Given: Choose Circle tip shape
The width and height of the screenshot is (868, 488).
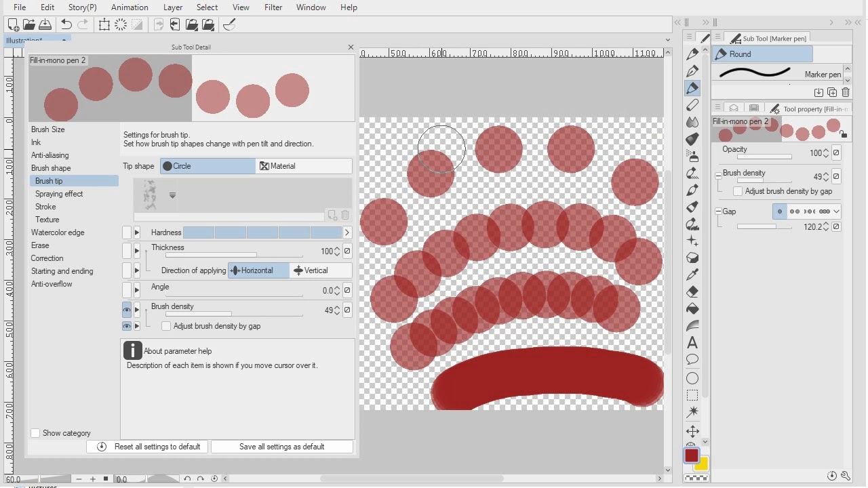Looking at the screenshot, I should [208, 166].
